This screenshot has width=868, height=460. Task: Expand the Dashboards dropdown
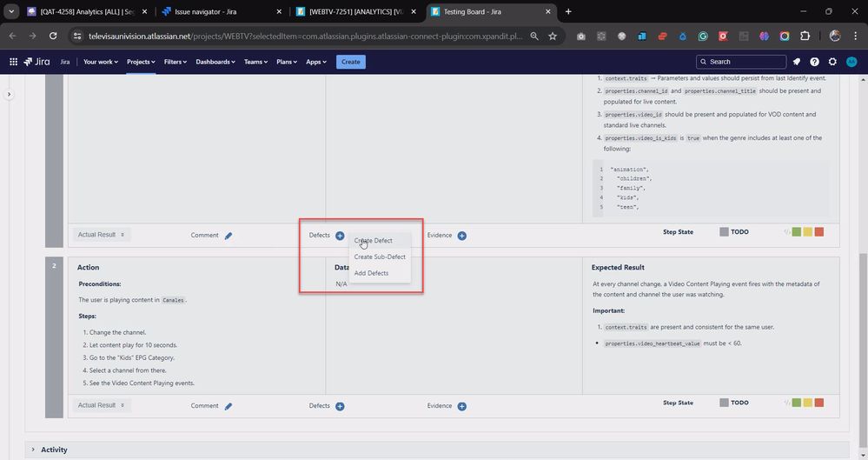point(215,62)
